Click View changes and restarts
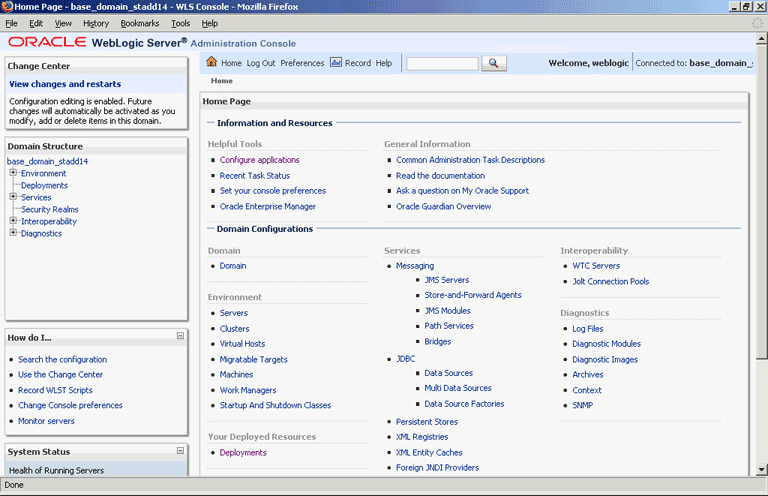Image resolution: width=768 pixels, height=496 pixels. click(65, 84)
